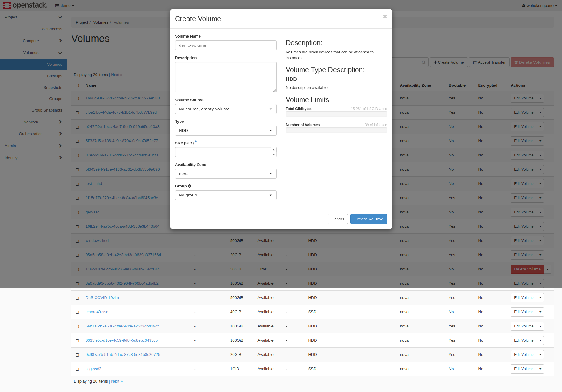Image resolution: width=562 pixels, height=392 pixels.
Task: Select checkbox for 0c987a7b volume row
Action: tap(77, 355)
